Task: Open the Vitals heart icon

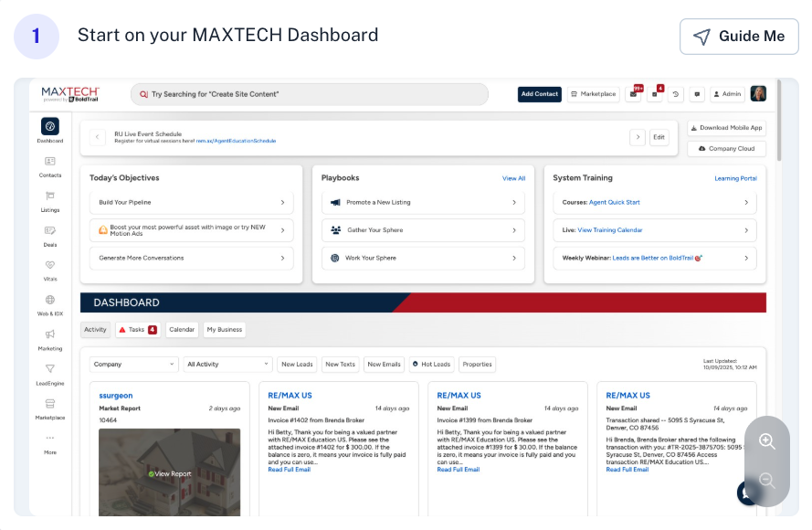Action: (50, 266)
